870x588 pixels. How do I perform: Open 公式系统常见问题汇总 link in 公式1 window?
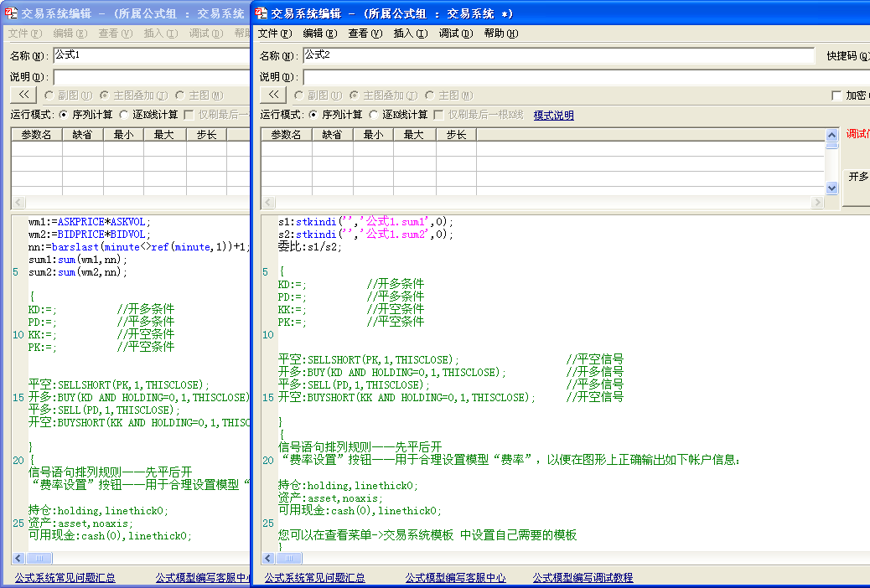pos(65,577)
